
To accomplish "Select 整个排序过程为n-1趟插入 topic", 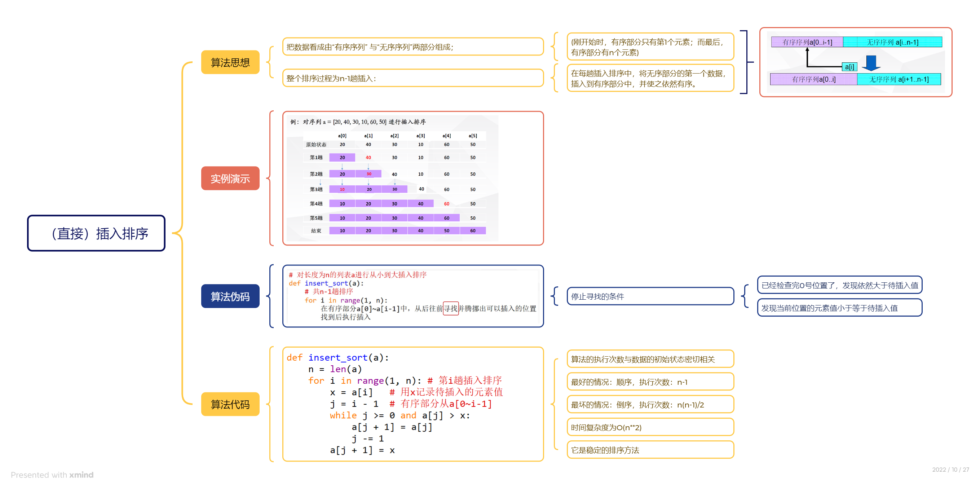I will point(413,78).
